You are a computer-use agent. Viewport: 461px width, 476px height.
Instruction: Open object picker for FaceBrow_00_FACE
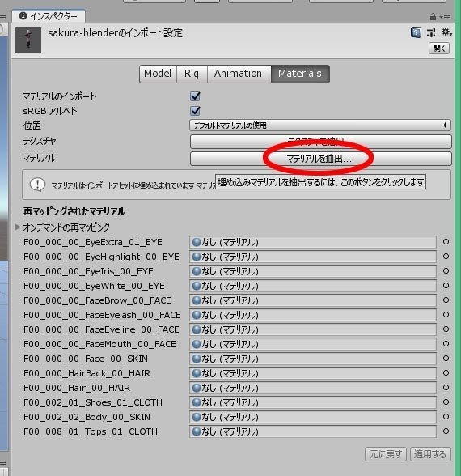446,300
